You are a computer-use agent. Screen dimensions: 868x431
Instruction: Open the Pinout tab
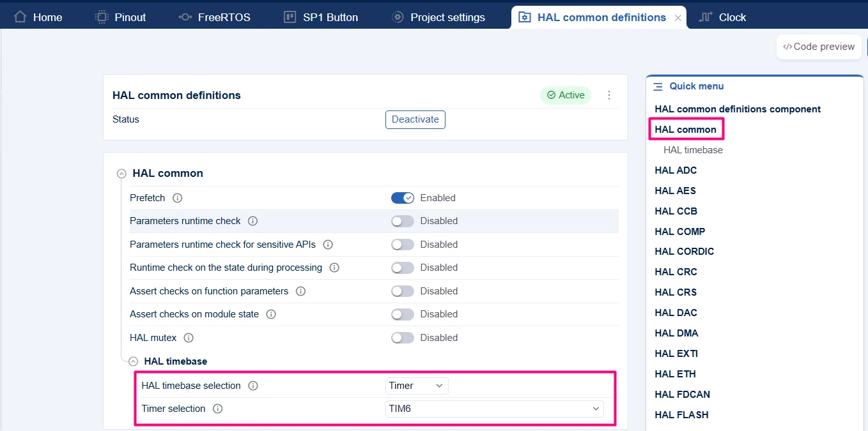point(121,17)
